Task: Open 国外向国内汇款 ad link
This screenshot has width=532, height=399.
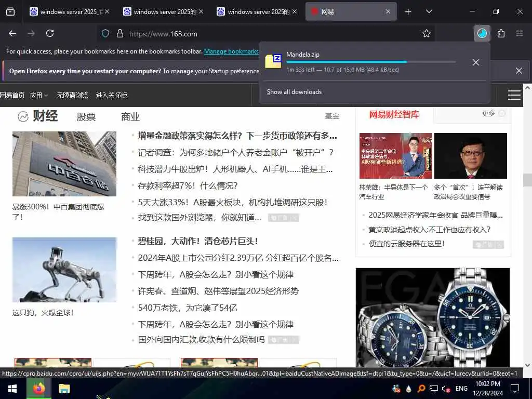Action: [201, 340]
